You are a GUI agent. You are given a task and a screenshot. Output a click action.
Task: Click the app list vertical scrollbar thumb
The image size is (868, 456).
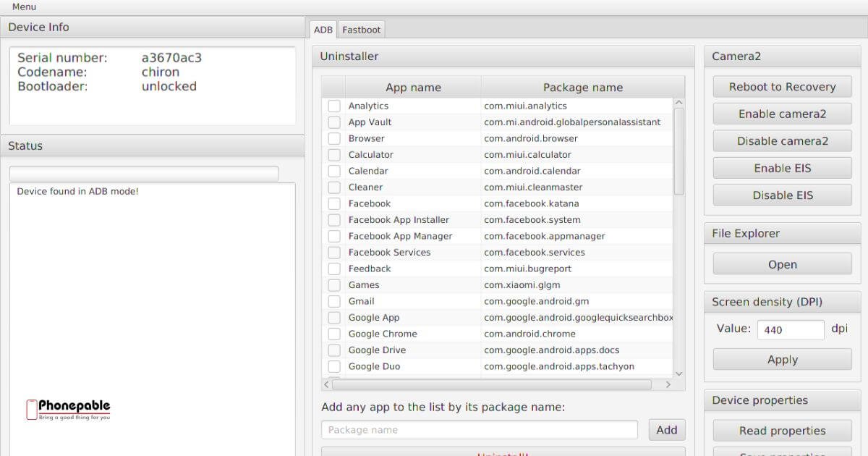[x=678, y=151]
